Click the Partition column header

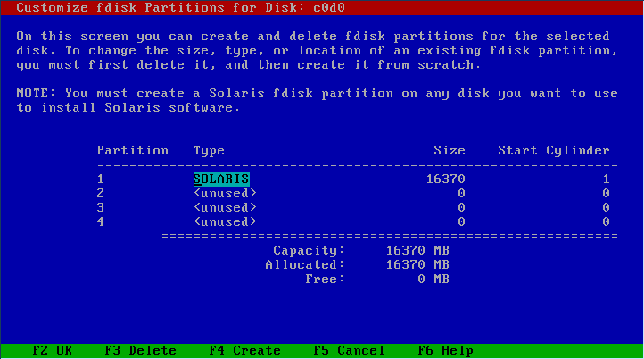(x=133, y=150)
